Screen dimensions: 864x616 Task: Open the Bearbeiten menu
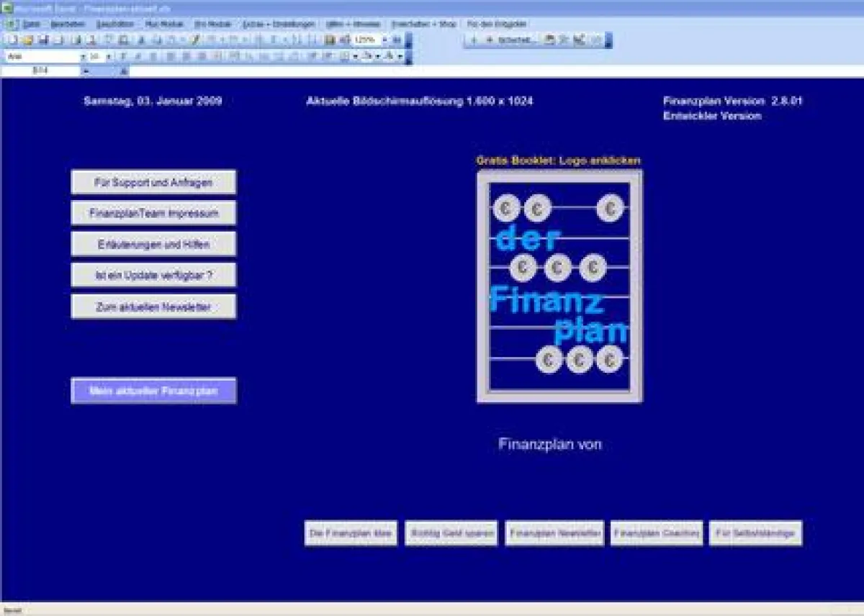tap(68, 24)
